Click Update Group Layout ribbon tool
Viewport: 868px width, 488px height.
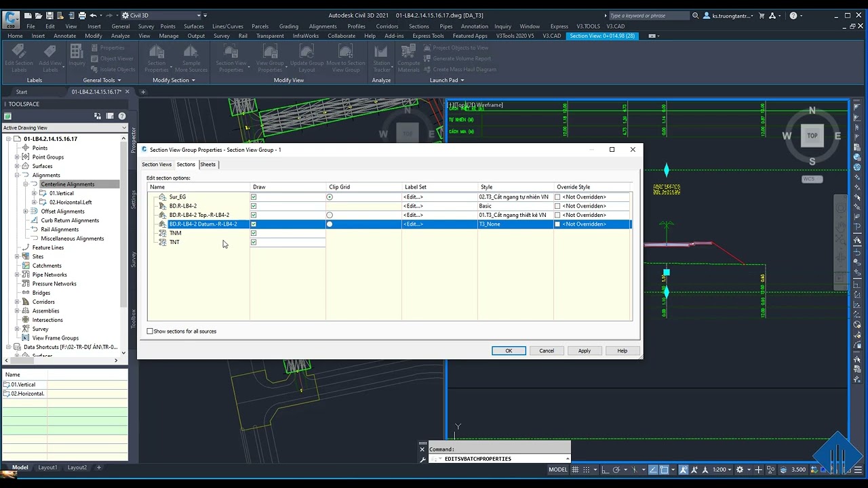click(x=307, y=59)
